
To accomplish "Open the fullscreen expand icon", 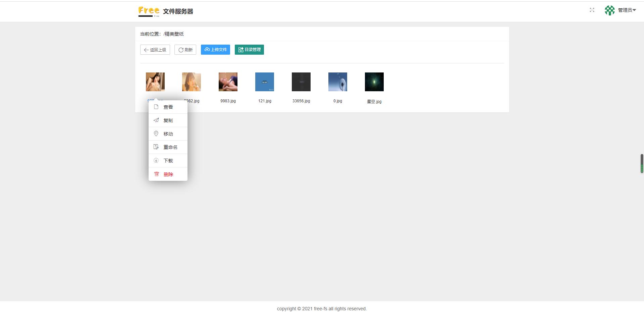I will (592, 10).
